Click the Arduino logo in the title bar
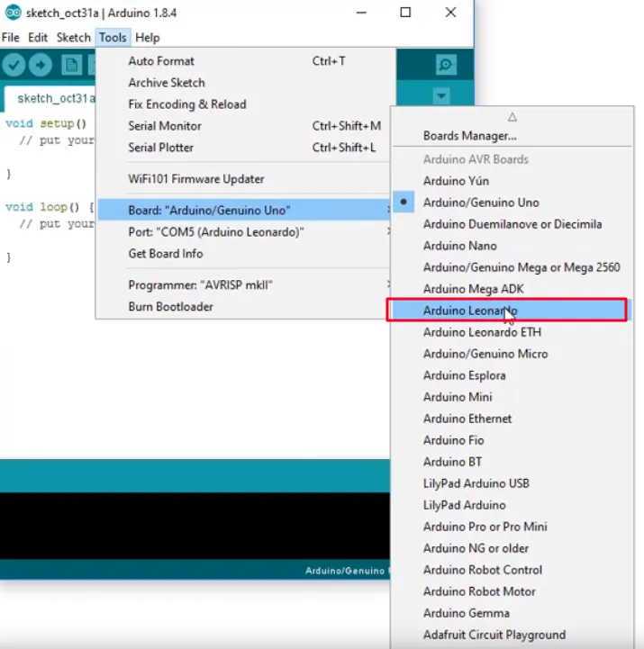The width and height of the screenshot is (644, 649). (13, 13)
